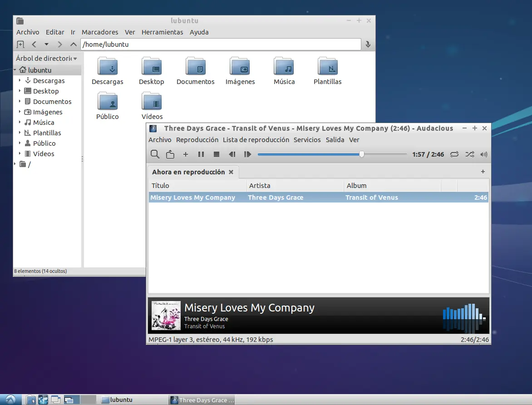Toggle shuffle mode in Audacious
Viewport: 532px width, 405px height.
point(469,154)
